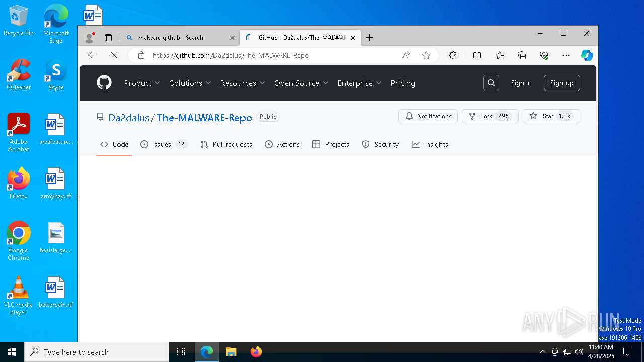This screenshot has width=644, height=362.
Task: Open the Pull requests tab
Action: 226,144
